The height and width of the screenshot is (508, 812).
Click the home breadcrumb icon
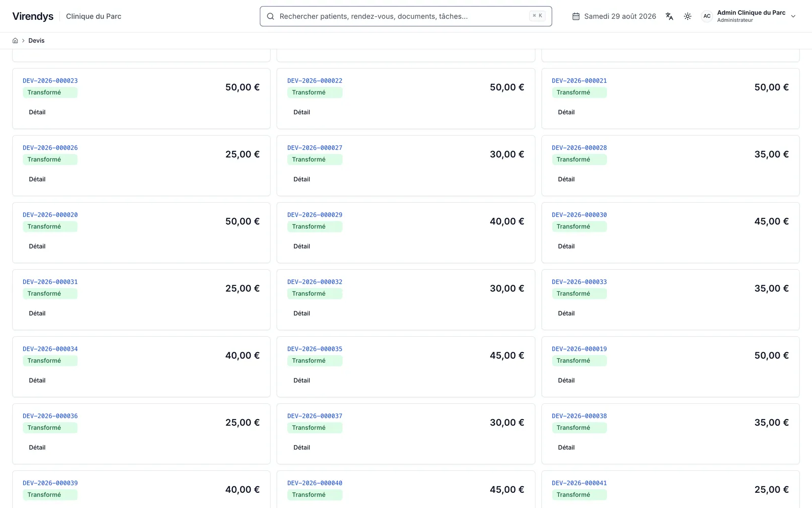(15, 41)
